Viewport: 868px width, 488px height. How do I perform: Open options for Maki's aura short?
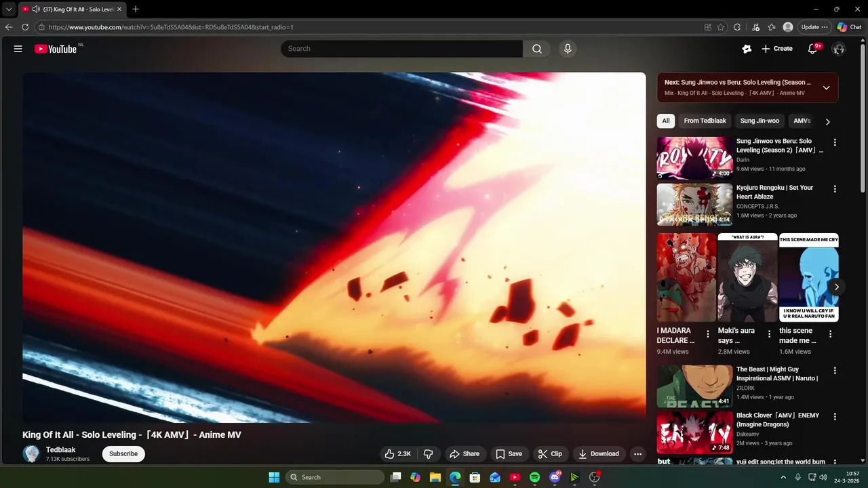[x=769, y=334]
